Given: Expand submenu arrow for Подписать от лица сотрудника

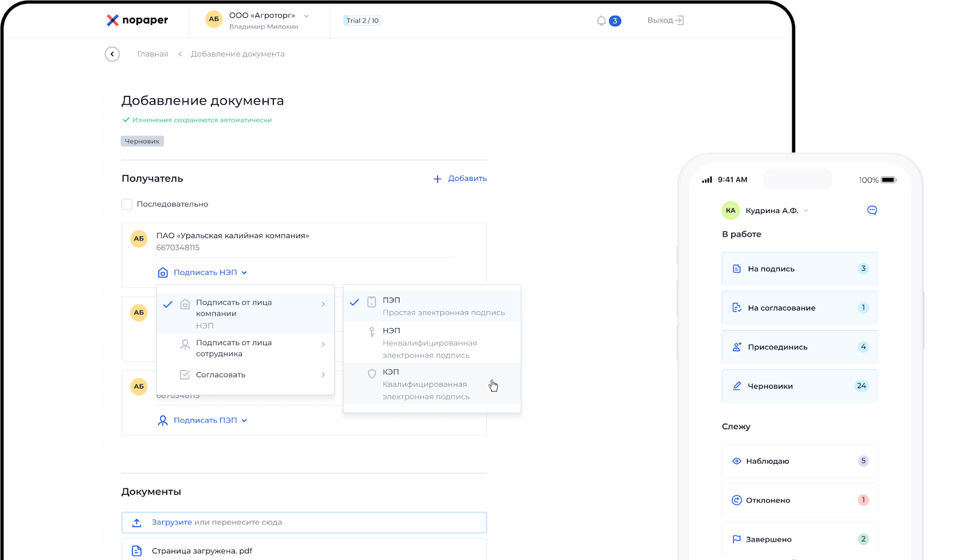Looking at the screenshot, I should click(x=323, y=345).
